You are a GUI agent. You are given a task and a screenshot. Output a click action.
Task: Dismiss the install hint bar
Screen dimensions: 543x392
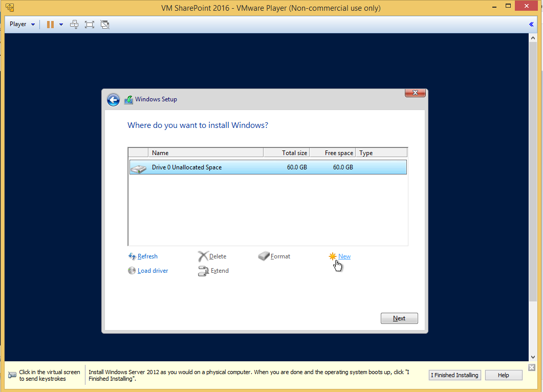tap(532, 367)
